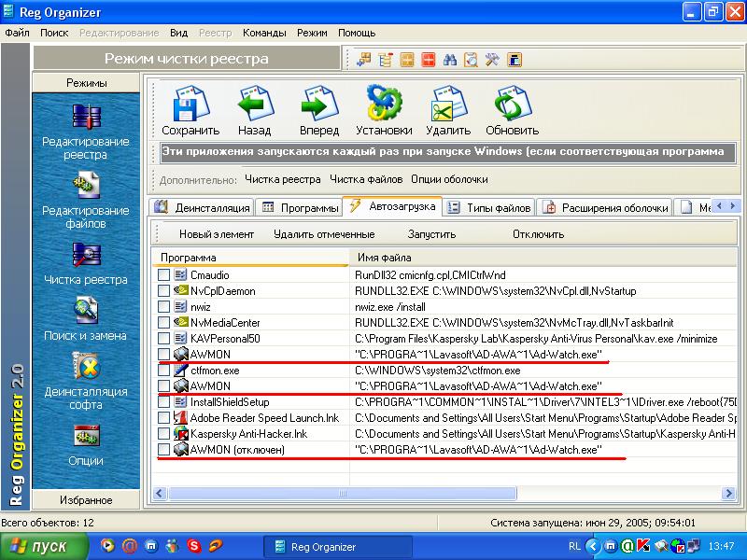Click the Обновить refresh icon
The image size is (747, 560).
point(512,104)
